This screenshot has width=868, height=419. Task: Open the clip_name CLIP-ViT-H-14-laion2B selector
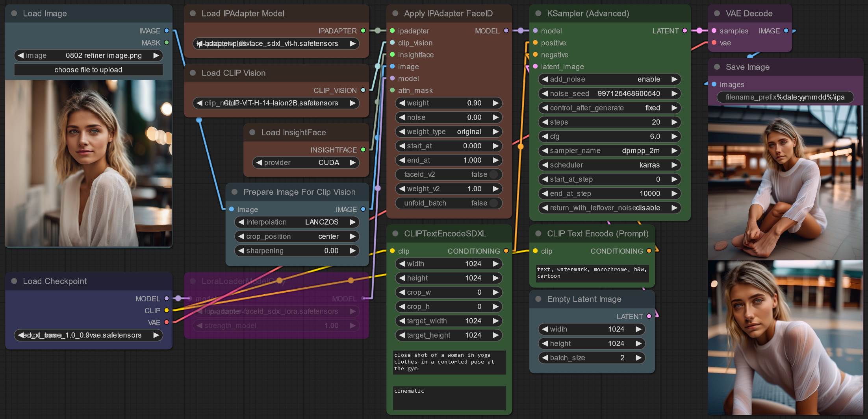[276, 103]
